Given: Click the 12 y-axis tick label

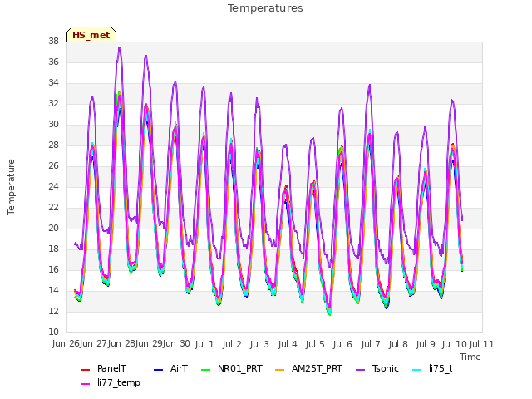Looking at the screenshot, I should [53, 312].
